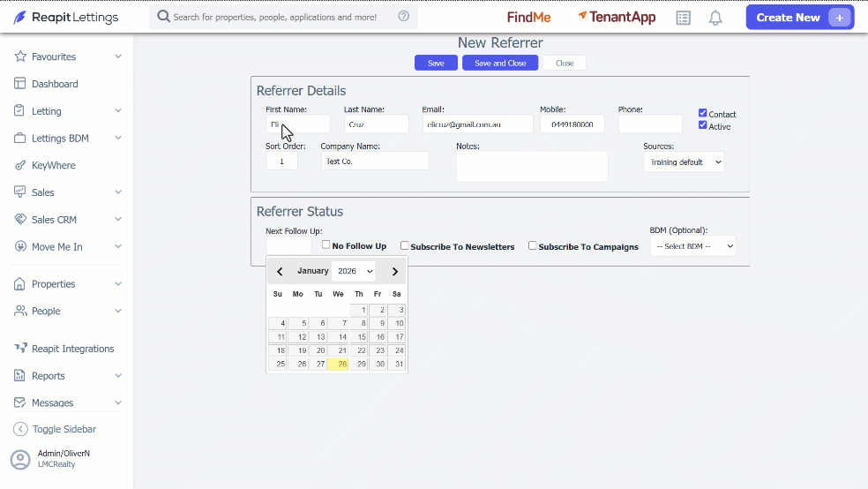868x489 pixels.
Task: Click the Lettings BDM briefcase icon
Action: tap(20, 138)
